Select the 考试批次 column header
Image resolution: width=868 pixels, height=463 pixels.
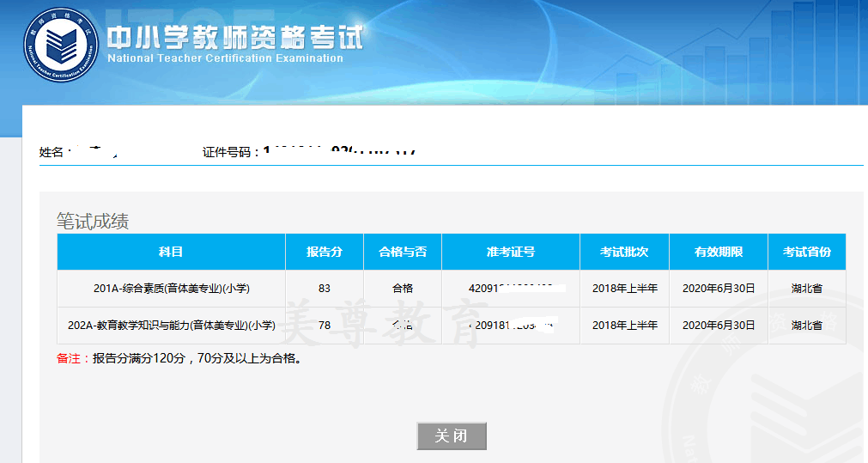(x=624, y=252)
